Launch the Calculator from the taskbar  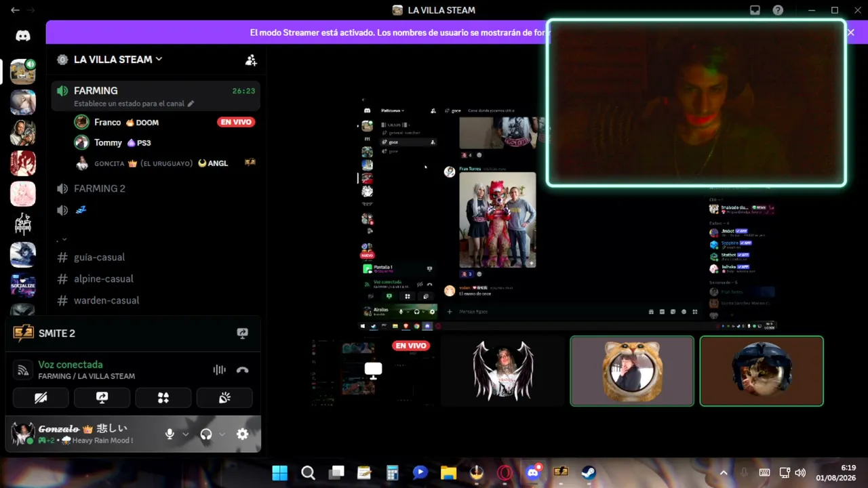pyautogui.click(x=392, y=472)
